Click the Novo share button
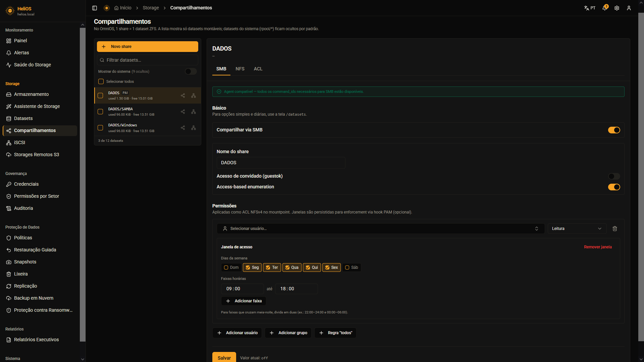644x362 pixels. coord(147,47)
